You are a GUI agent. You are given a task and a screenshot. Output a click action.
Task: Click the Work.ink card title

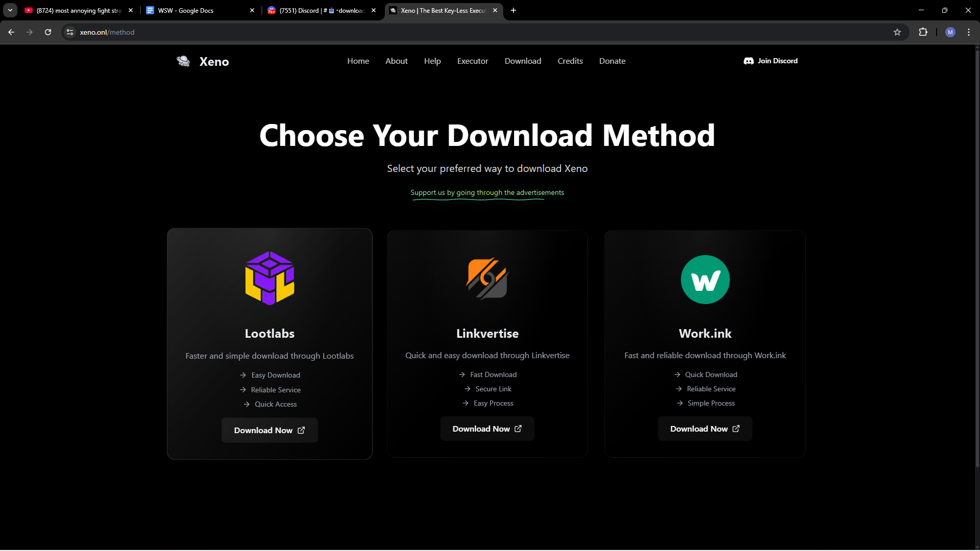(x=705, y=334)
